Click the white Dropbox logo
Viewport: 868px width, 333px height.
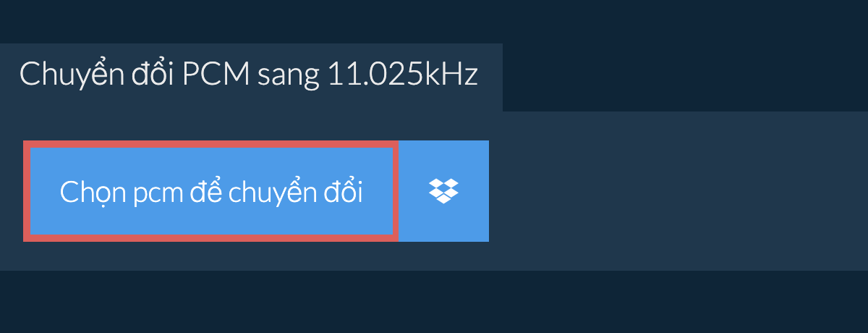pyautogui.click(x=444, y=191)
